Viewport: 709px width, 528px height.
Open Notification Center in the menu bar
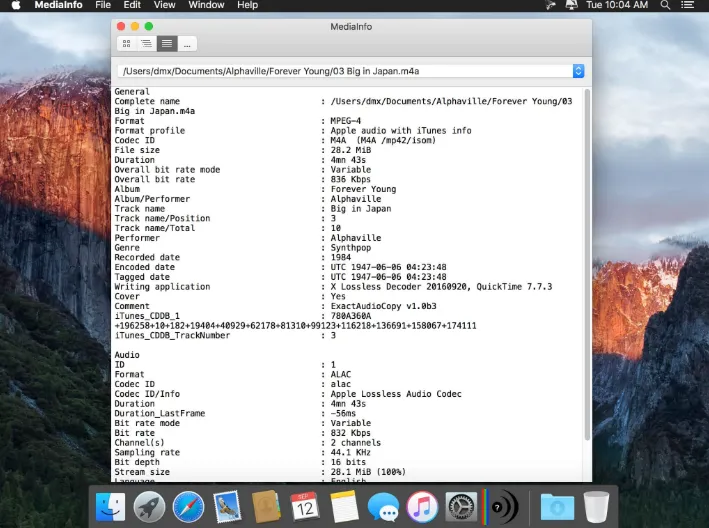[x=687, y=5]
